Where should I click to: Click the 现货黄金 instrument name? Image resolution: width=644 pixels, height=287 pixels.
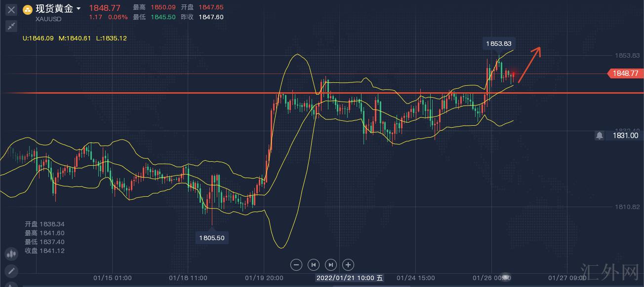coord(54,9)
